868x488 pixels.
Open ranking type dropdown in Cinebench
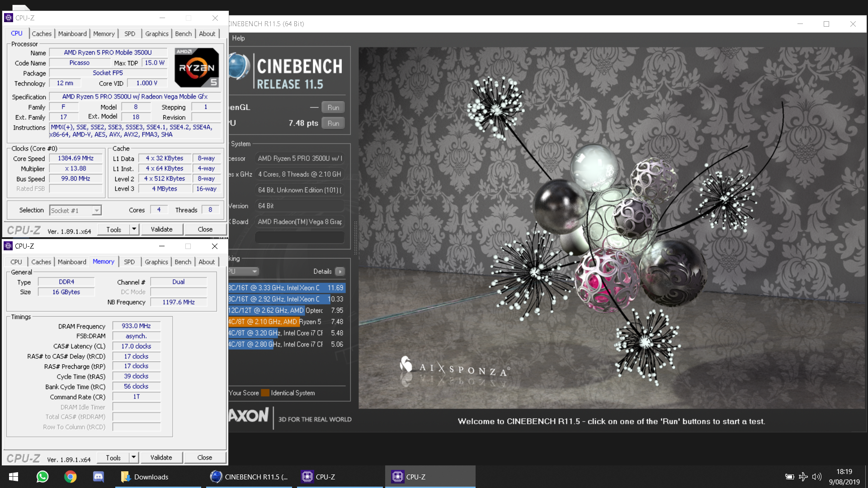[243, 272]
